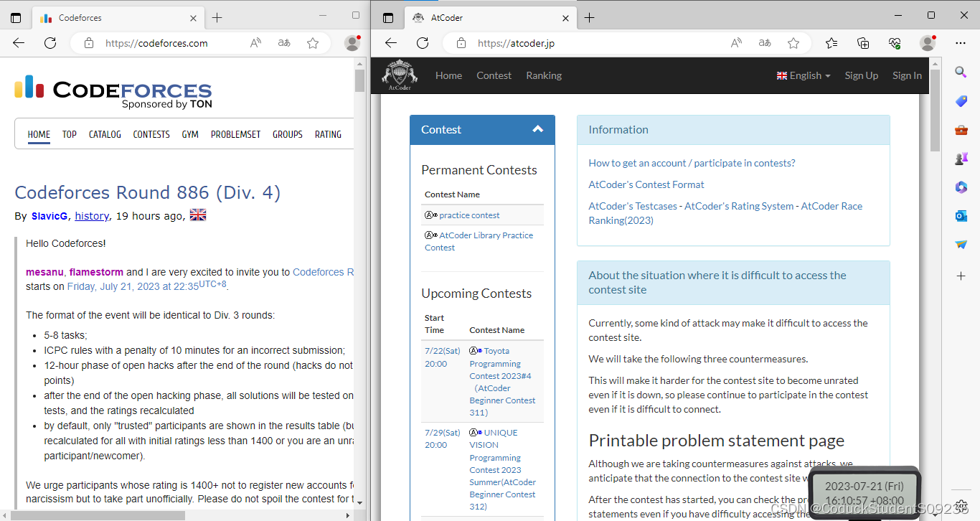Open the CATALOG menu on Codeforces
Image resolution: width=980 pixels, height=521 pixels.
pos(105,134)
